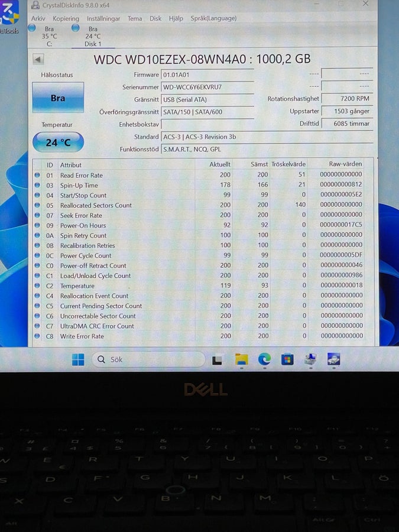Click the status dot for Power Cycle Count
399x532 pixels.
click(x=37, y=255)
